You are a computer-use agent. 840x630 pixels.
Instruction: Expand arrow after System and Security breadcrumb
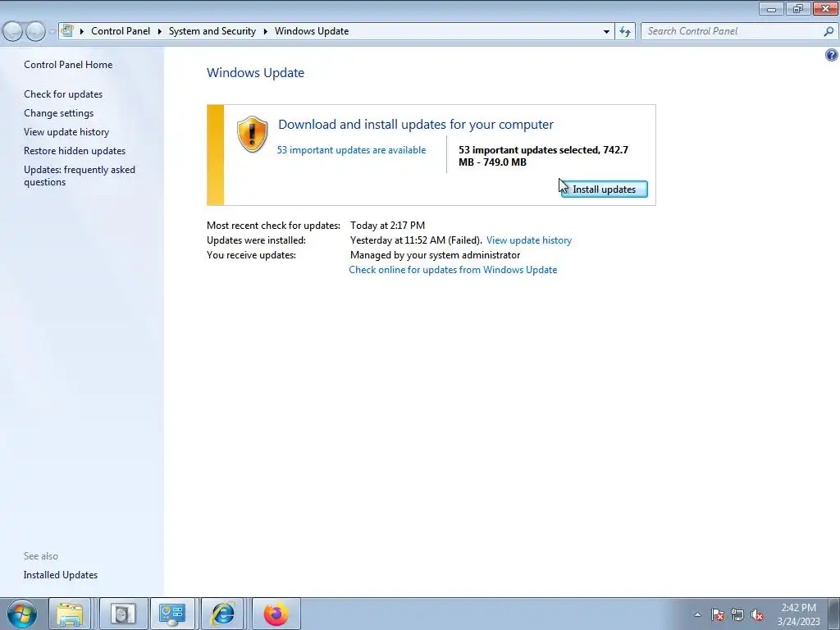click(x=265, y=32)
